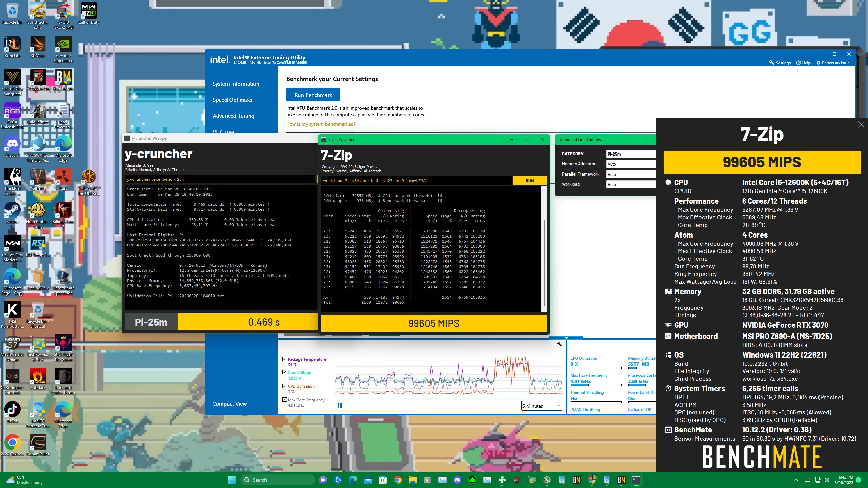
Task: Open Discord desktop shortcut
Action: point(12,146)
